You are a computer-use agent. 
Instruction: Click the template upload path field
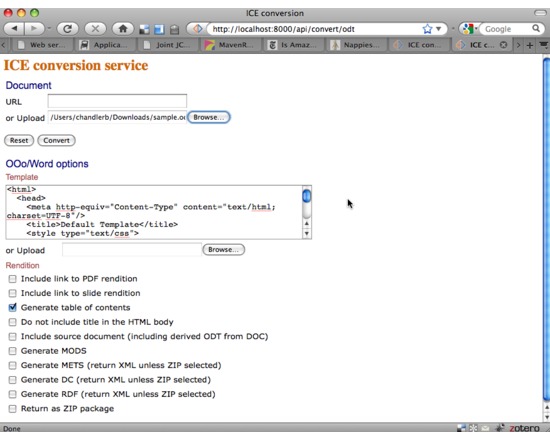[x=132, y=250]
